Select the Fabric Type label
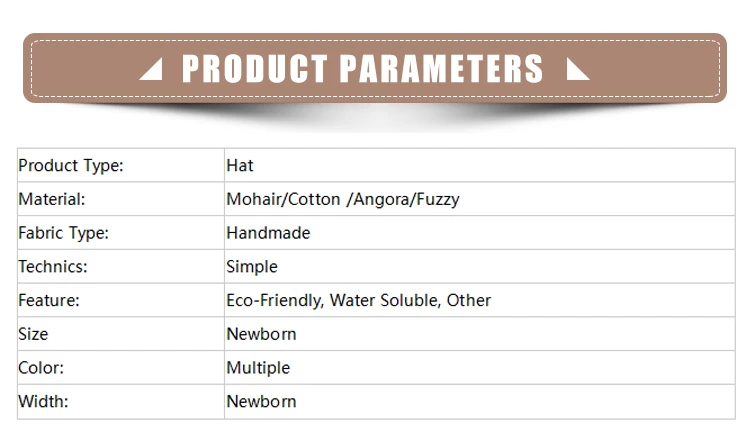Image resolution: width=750 pixels, height=432 pixels. (x=64, y=233)
